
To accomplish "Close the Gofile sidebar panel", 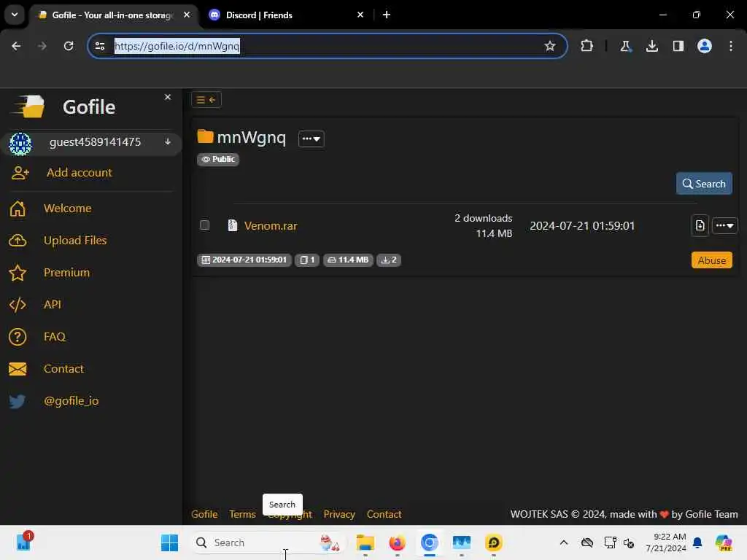I will click(x=168, y=97).
